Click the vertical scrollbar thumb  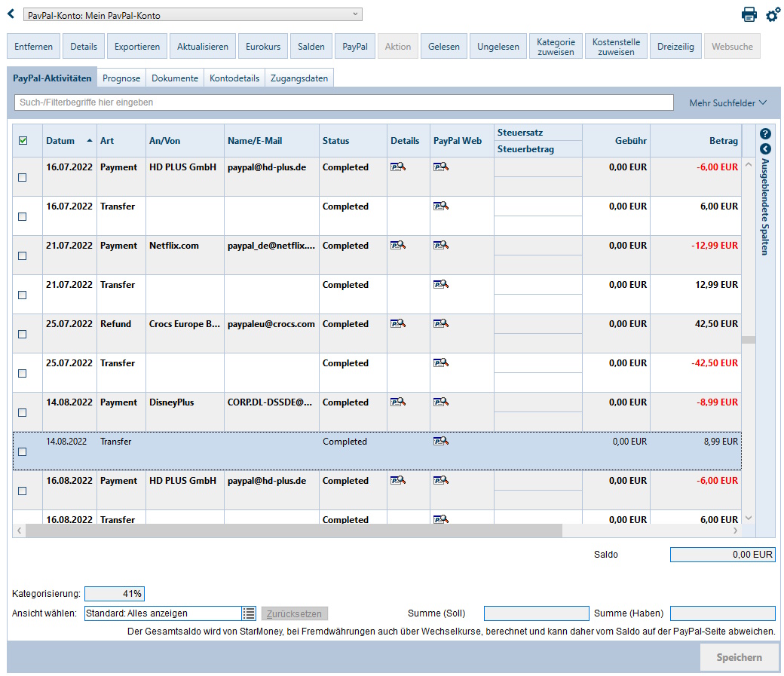tap(749, 339)
